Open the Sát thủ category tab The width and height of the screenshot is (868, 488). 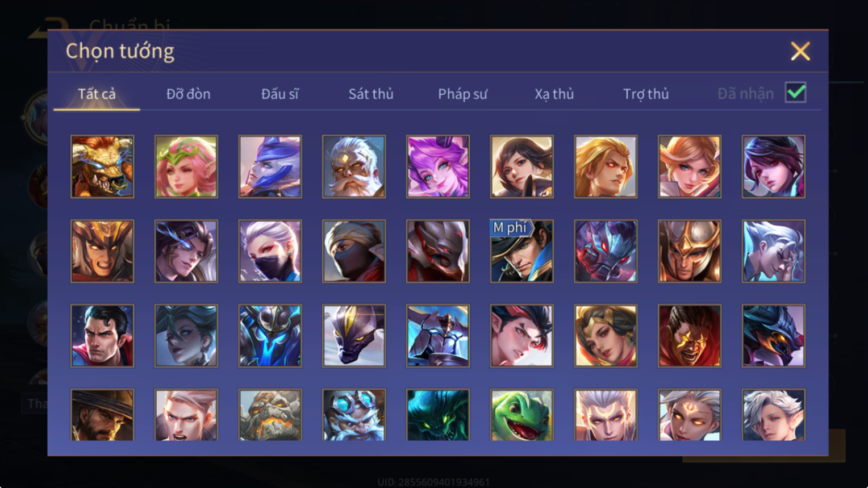coord(371,94)
